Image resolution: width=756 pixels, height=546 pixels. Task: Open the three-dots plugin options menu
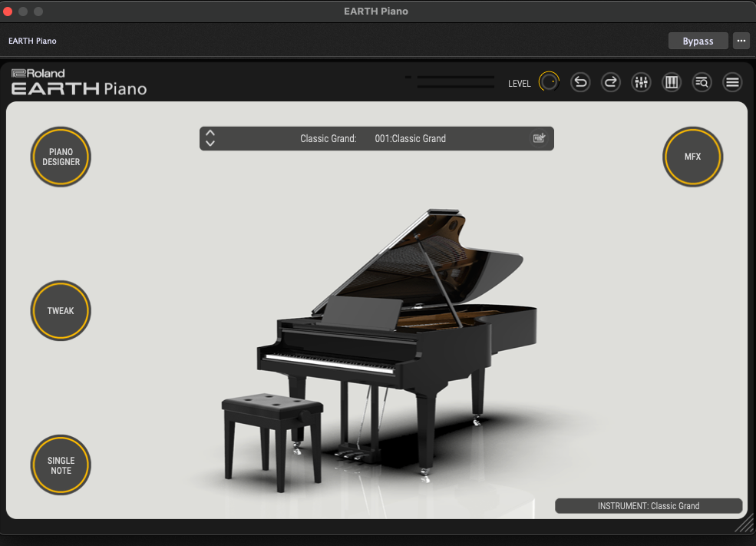(x=741, y=41)
